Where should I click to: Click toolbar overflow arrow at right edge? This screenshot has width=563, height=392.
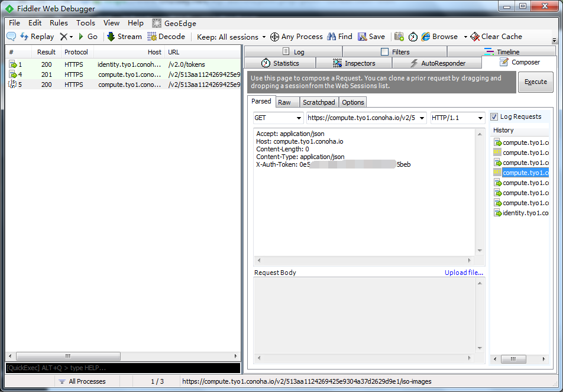pyautogui.click(x=554, y=40)
